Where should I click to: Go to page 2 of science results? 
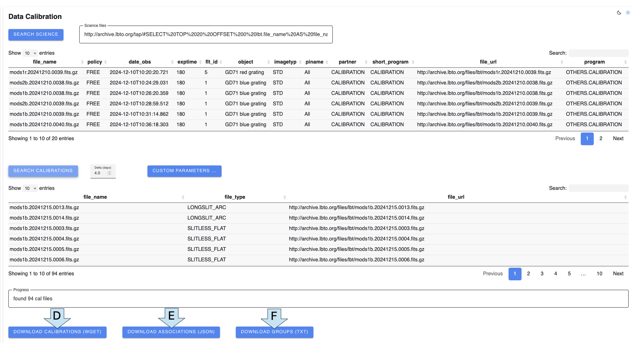(x=601, y=139)
